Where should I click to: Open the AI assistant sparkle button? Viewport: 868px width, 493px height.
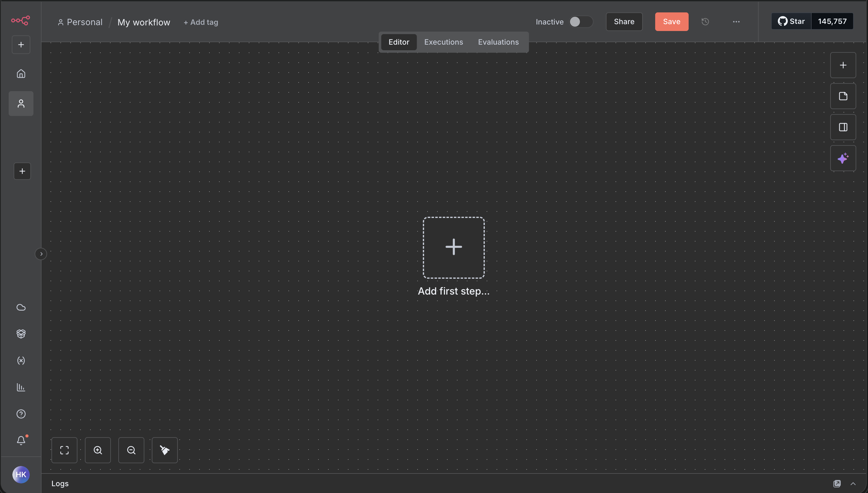coord(843,158)
